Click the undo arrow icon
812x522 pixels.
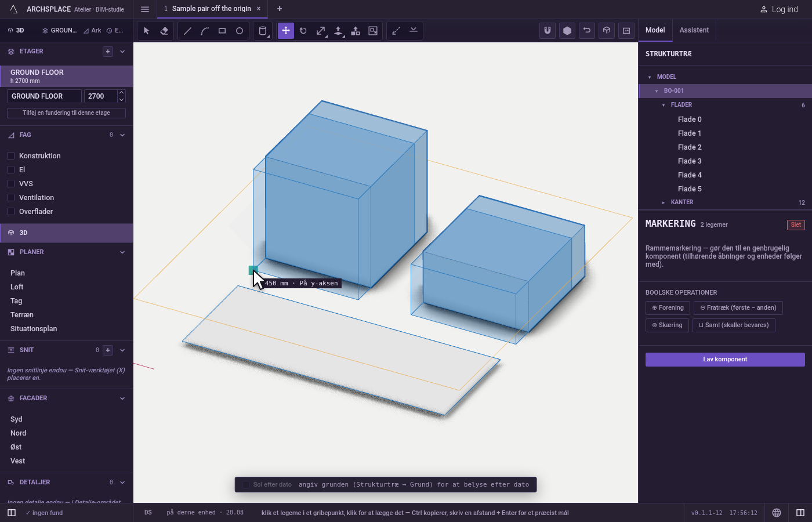point(587,31)
